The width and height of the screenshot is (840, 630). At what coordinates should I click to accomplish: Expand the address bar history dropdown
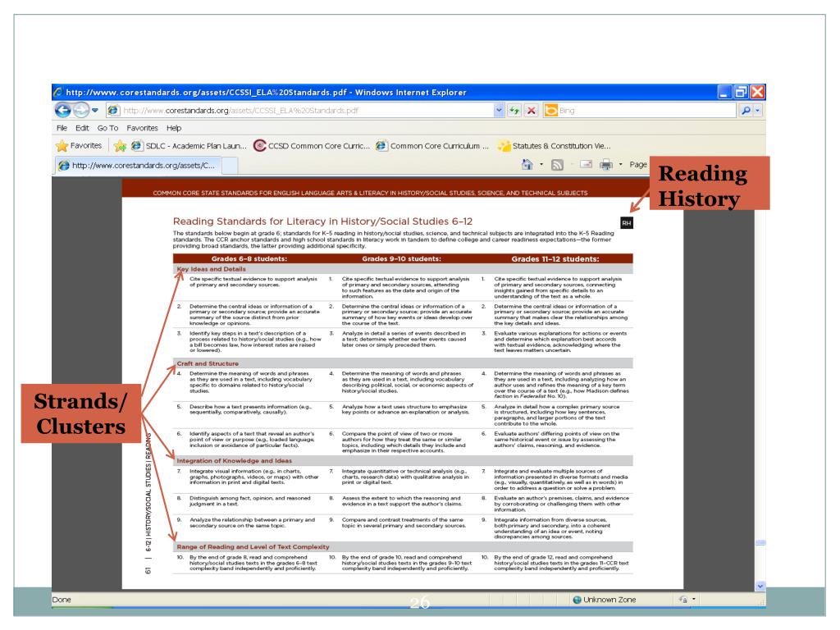(x=499, y=111)
